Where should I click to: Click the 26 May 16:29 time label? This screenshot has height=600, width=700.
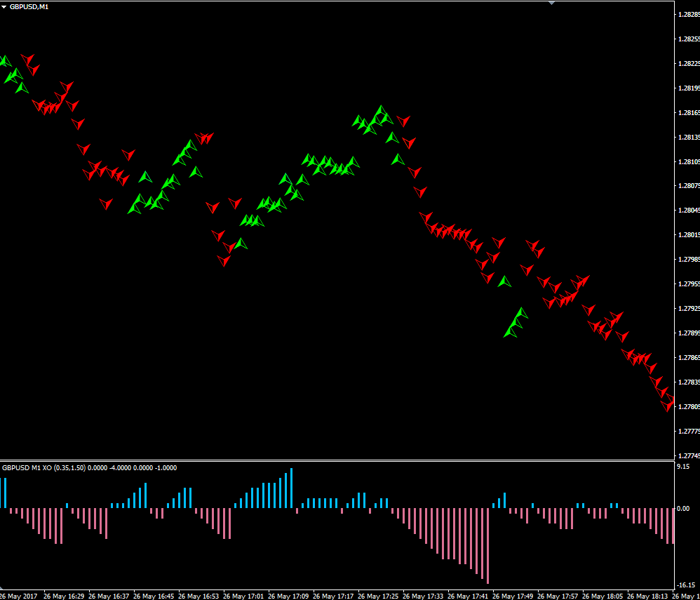click(x=65, y=596)
